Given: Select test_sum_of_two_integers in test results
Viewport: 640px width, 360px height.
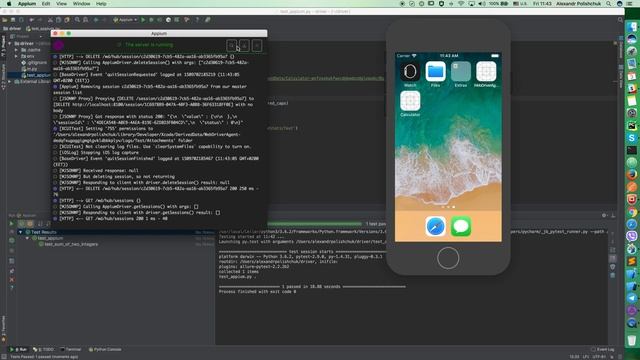Looking at the screenshot, I should 68,244.
